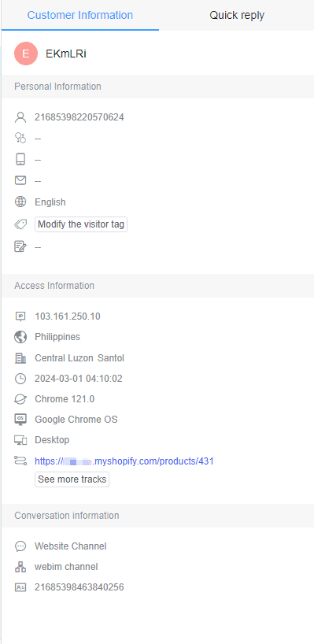314x644 pixels.
Task: Click the user ID person icon
Action: pos(20,117)
